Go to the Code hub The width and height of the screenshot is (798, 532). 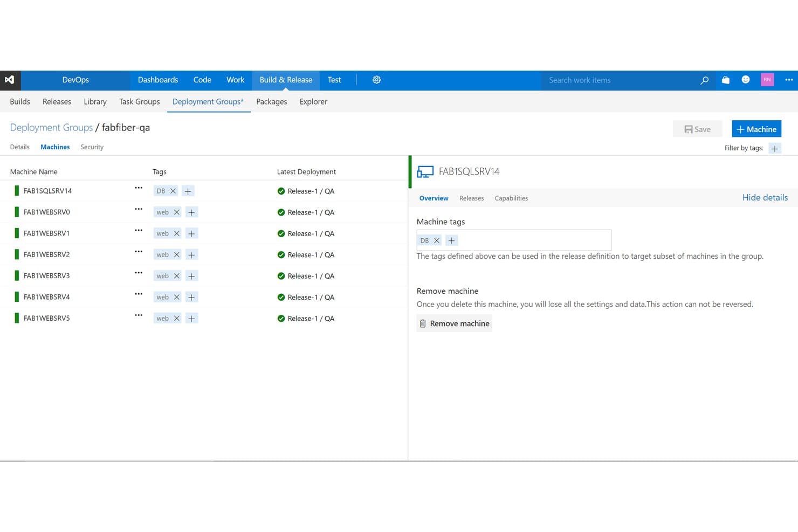click(202, 80)
